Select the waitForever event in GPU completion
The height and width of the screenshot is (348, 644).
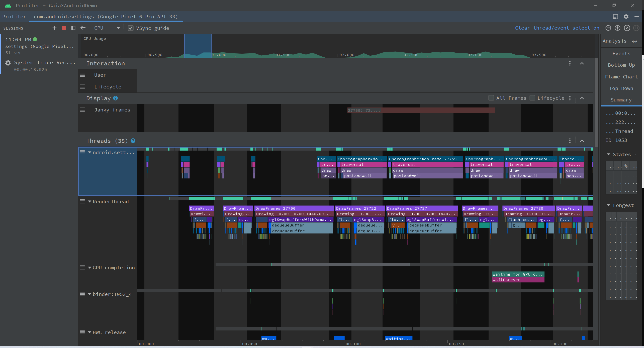tap(518, 280)
